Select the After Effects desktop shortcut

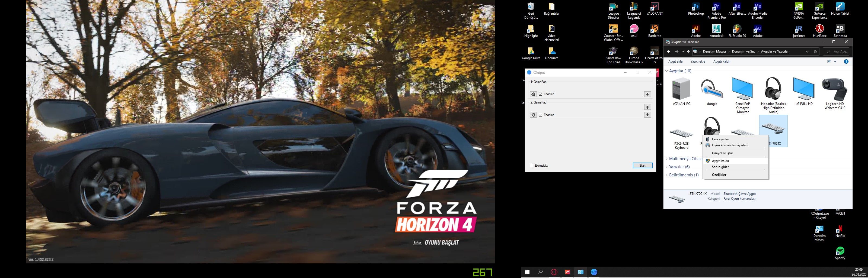[737, 9]
